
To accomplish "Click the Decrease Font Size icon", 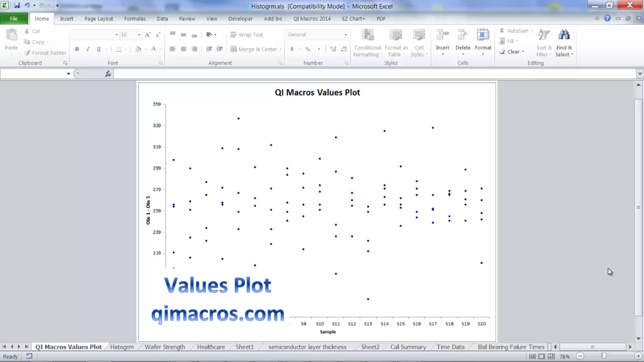I will click(158, 35).
